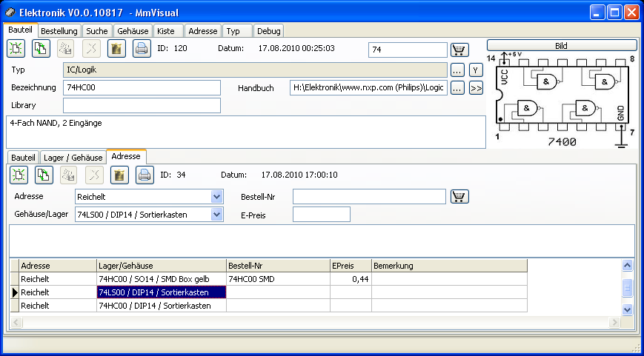This screenshot has height=356, width=644.
Task: Click greyed-out cancel icon in top toolbar
Action: coord(91,48)
